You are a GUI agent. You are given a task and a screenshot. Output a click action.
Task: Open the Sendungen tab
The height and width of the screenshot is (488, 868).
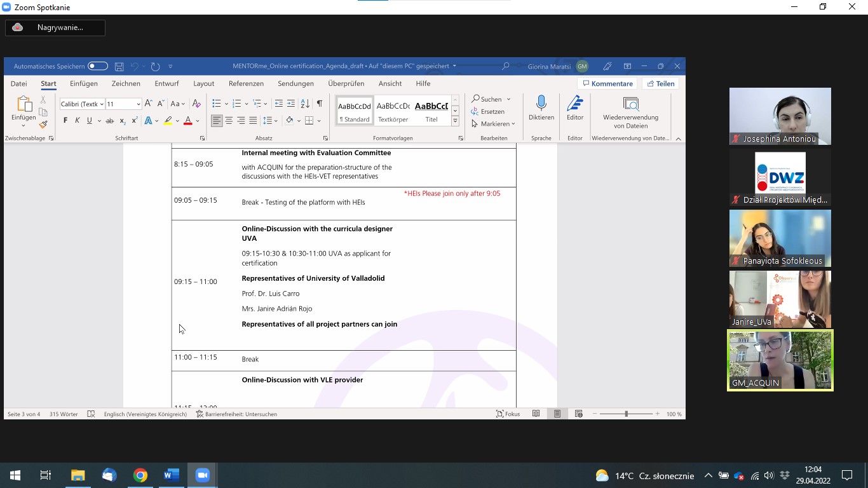[295, 83]
